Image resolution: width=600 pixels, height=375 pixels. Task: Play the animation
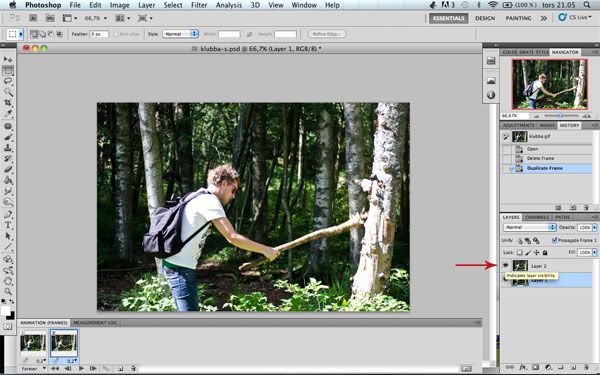coord(81,368)
